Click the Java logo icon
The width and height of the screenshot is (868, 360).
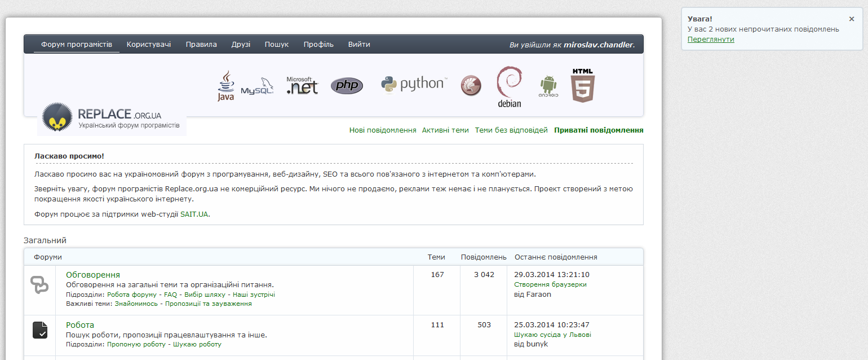(225, 86)
